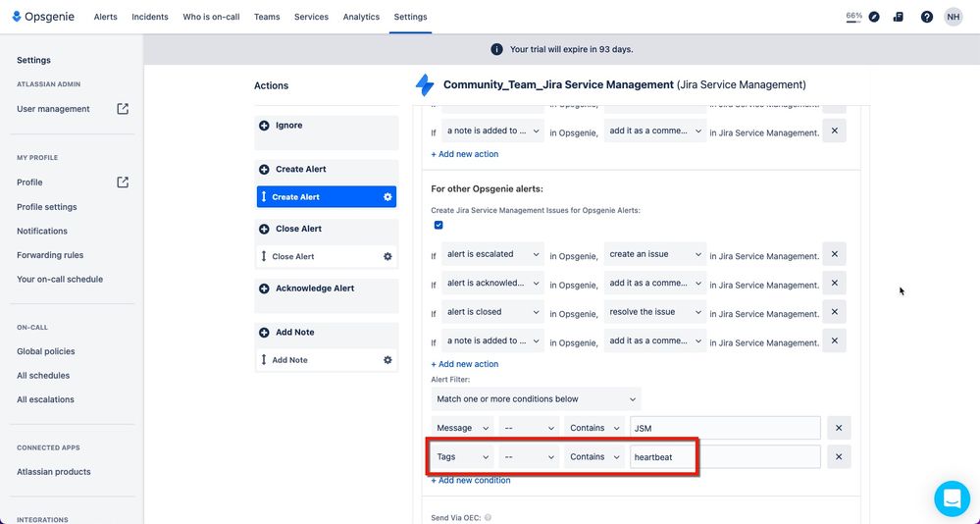
Task: Click the plus icon next to Create Alert
Action: 264,170
